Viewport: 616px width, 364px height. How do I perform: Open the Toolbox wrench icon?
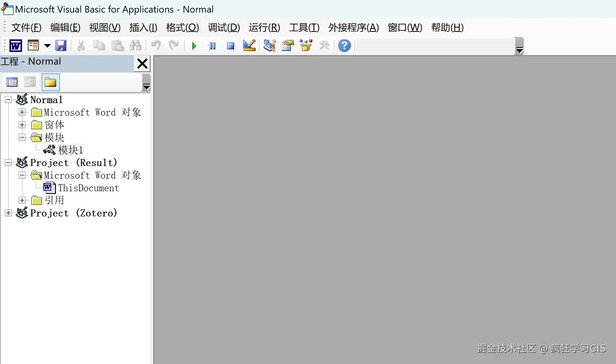[325, 46]
